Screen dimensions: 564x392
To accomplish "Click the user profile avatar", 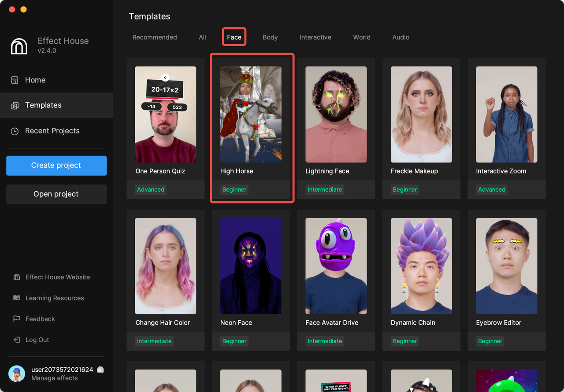I will pos(17,374).
